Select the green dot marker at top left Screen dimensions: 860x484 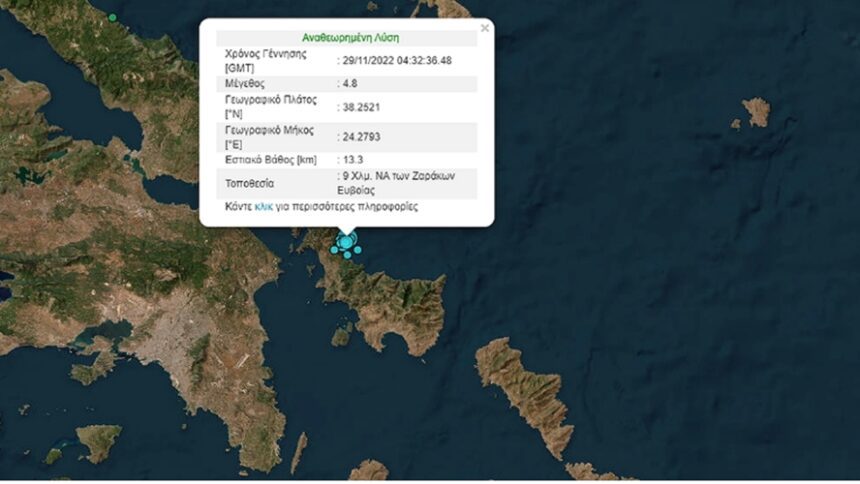pyautogui.click(x=112, y=18)
